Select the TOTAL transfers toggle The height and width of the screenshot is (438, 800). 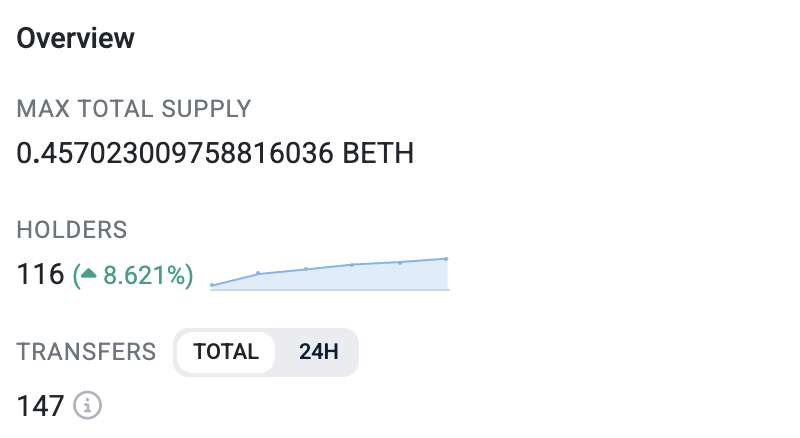tap(226, 352)
